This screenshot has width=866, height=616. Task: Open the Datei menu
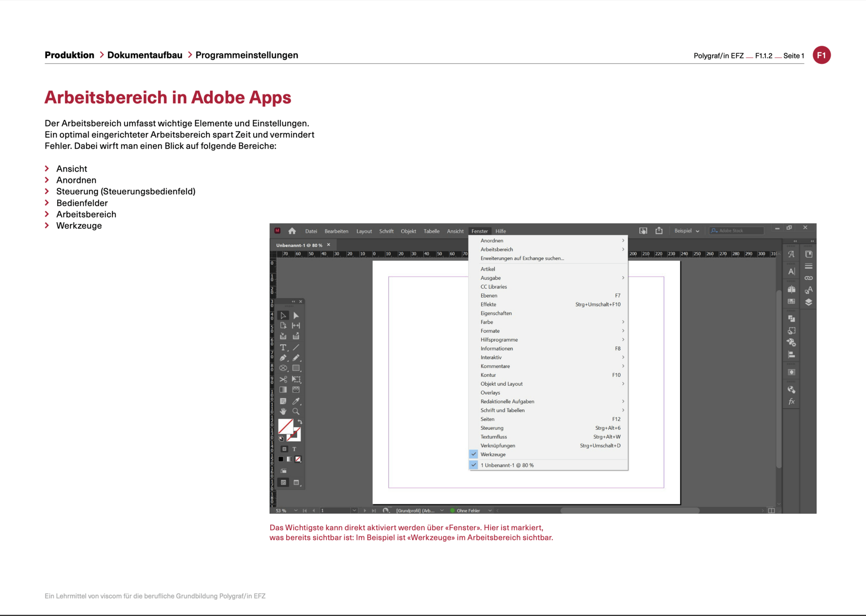(x=311, y=231)
